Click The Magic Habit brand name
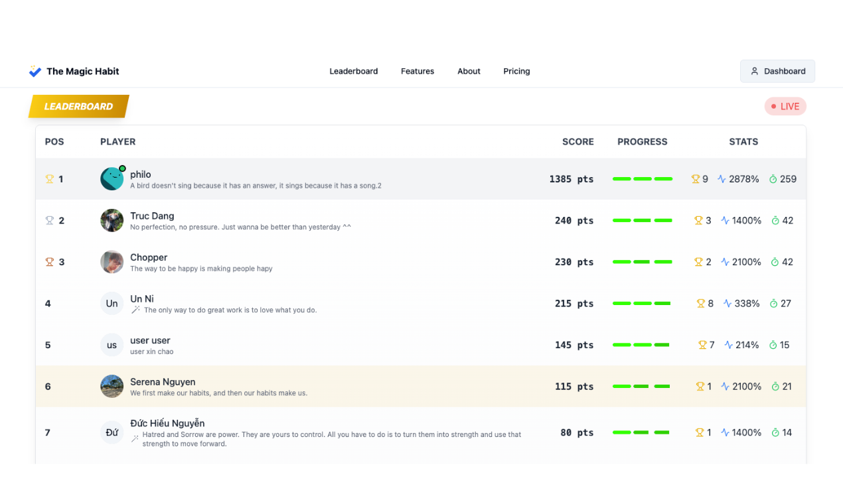This screenshot has height=504, width=843. click(x=83, y=71)
